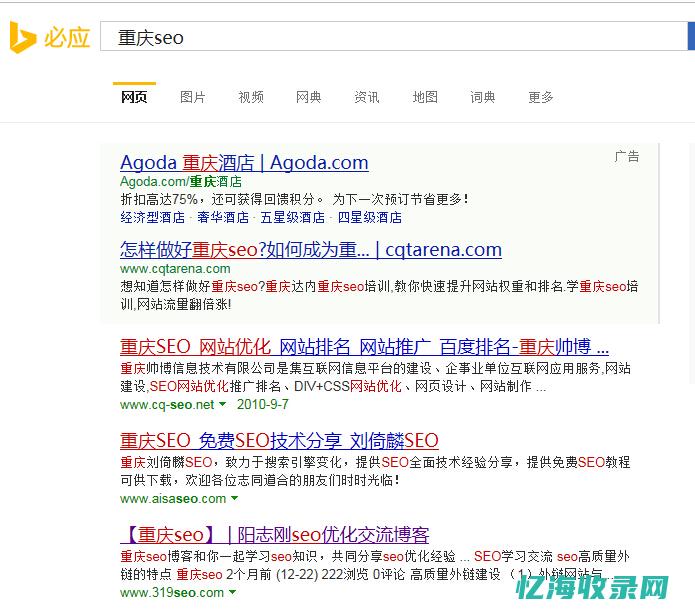Click the 2010-9-7 date text
The image size is (695, 609).
pos(263,404)
